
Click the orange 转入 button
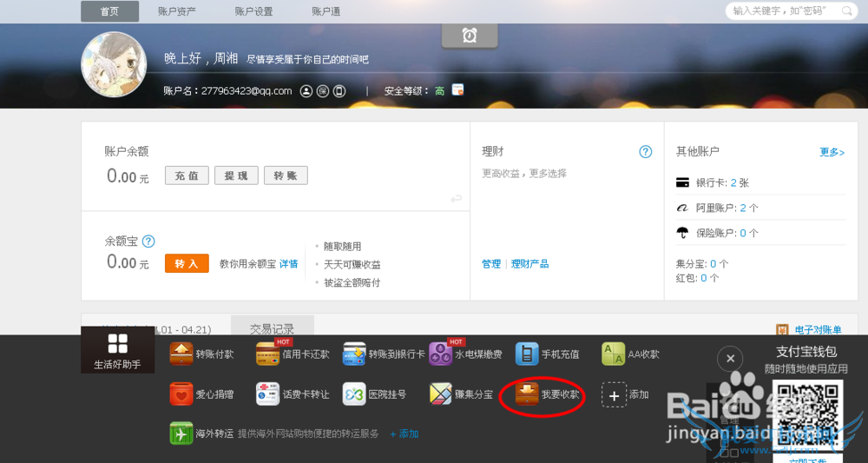pyautogui.click(x=187, y=263)
